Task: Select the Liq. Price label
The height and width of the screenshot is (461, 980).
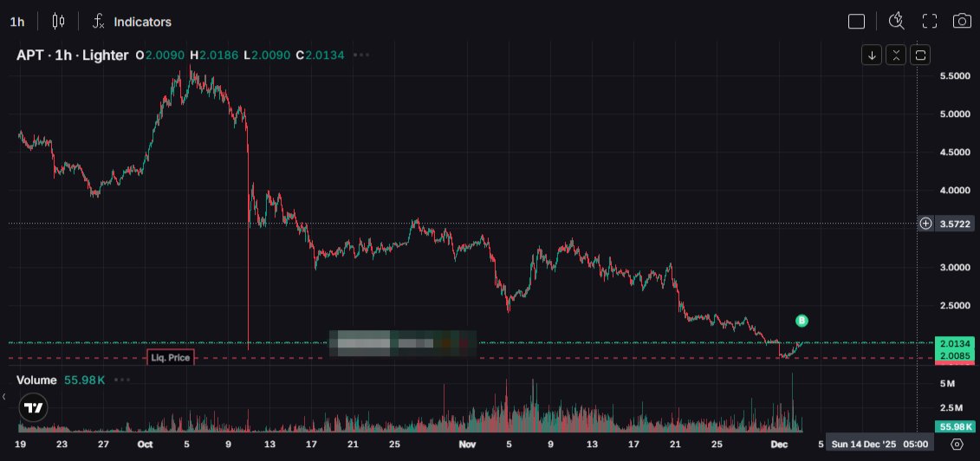Action: point(171,358)
